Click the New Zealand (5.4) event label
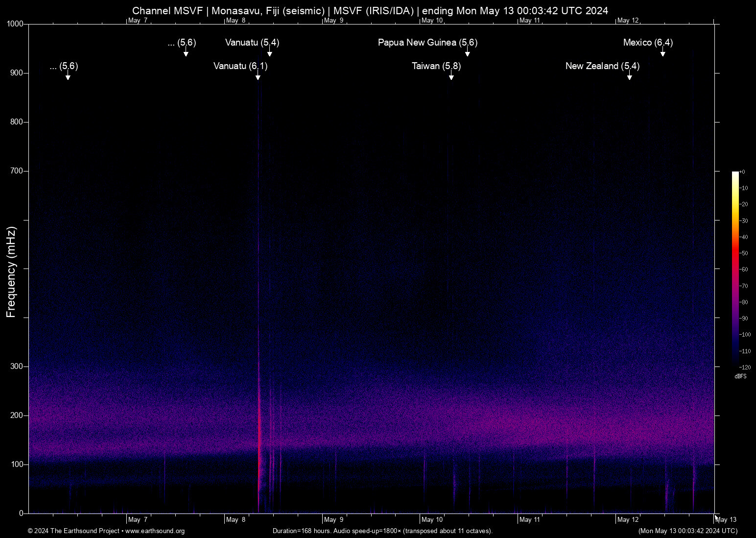 [x=602, y=66]
